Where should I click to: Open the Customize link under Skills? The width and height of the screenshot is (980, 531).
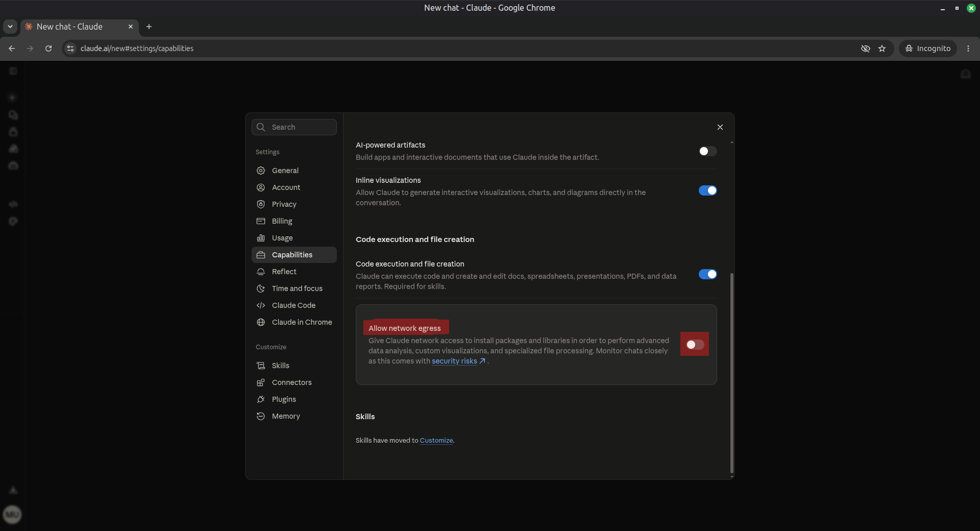pos(436,440)
